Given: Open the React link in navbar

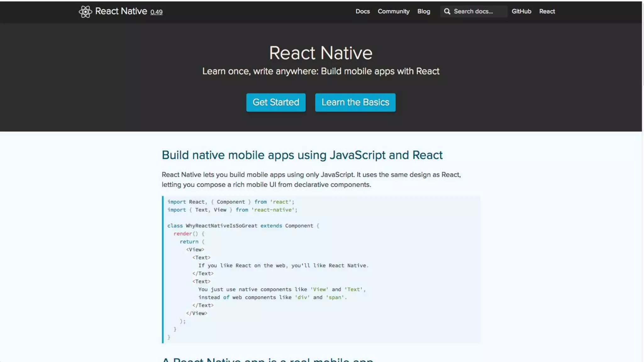Looking at the screenshot, I should (x=547, y=11).
